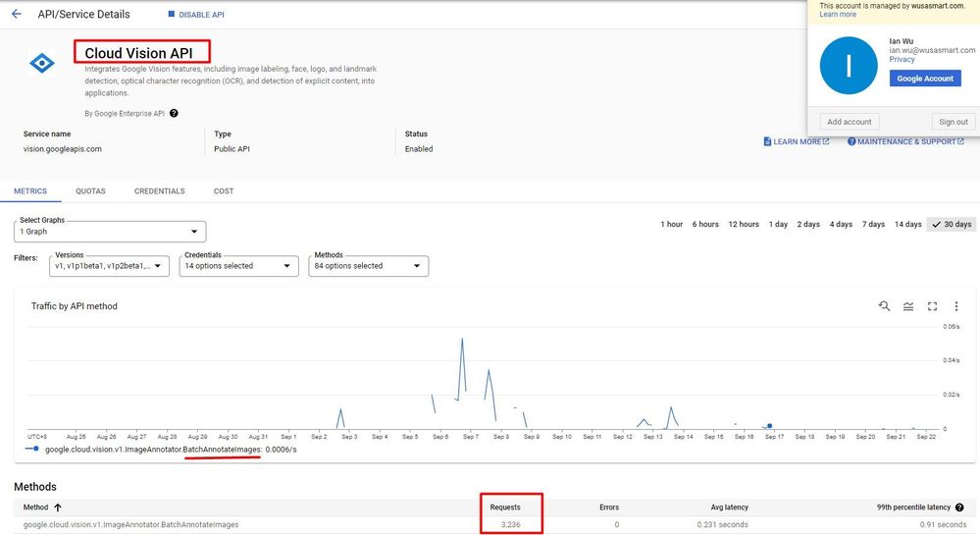Select the 7 days time range

click(873, 224)
